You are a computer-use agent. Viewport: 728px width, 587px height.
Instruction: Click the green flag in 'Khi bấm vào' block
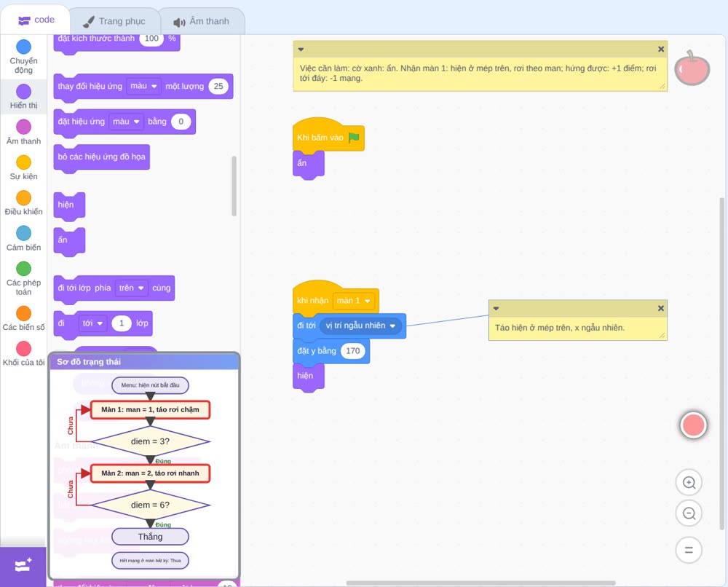[354, 138]
